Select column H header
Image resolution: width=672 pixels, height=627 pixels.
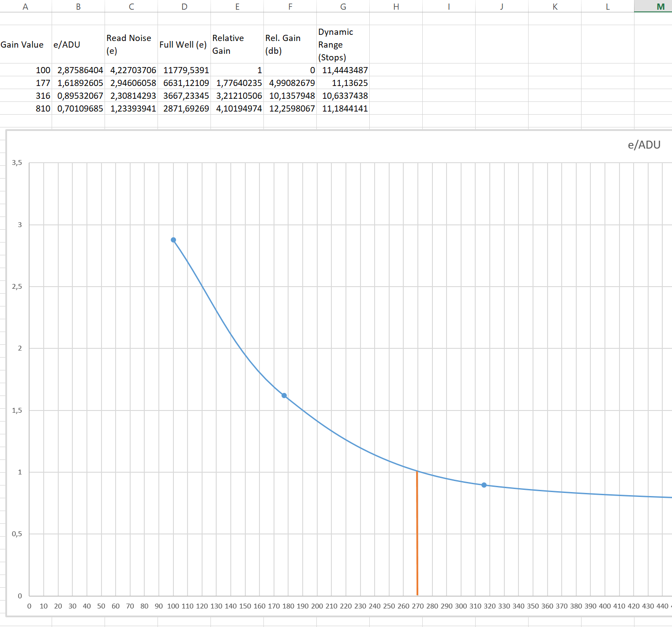point(396,6)
